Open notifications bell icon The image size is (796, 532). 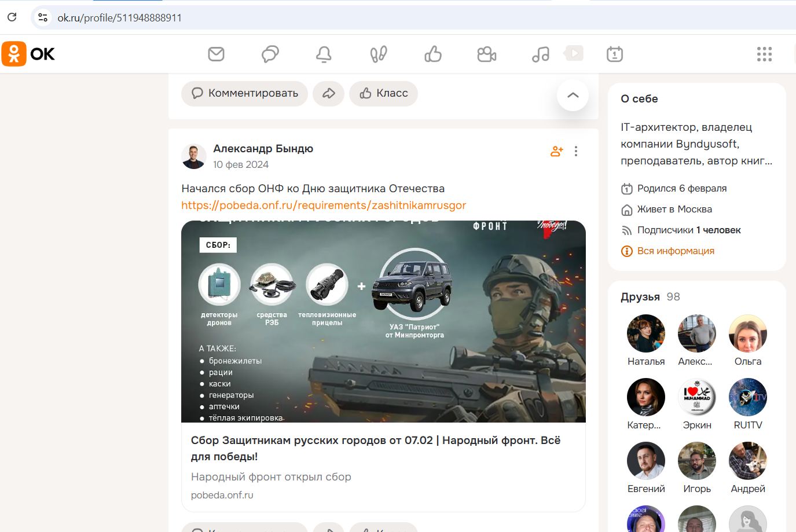click(x=324, y=54)
